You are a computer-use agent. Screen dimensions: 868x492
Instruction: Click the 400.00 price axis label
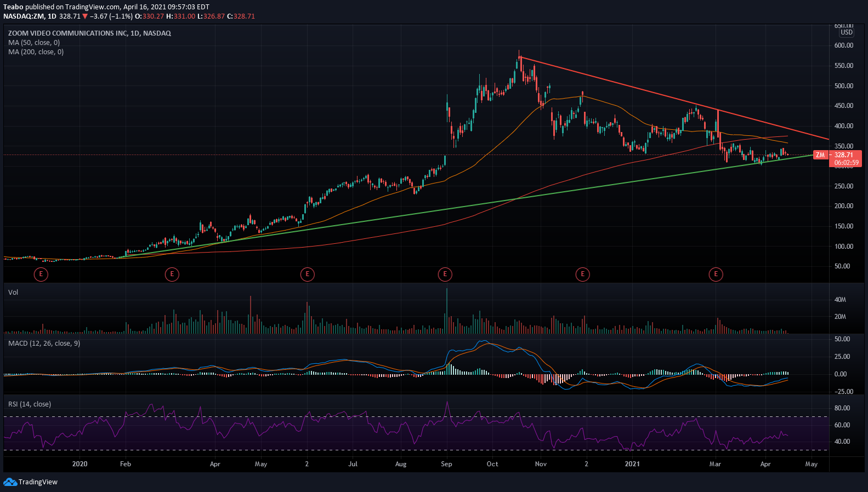tap(844, 126)
